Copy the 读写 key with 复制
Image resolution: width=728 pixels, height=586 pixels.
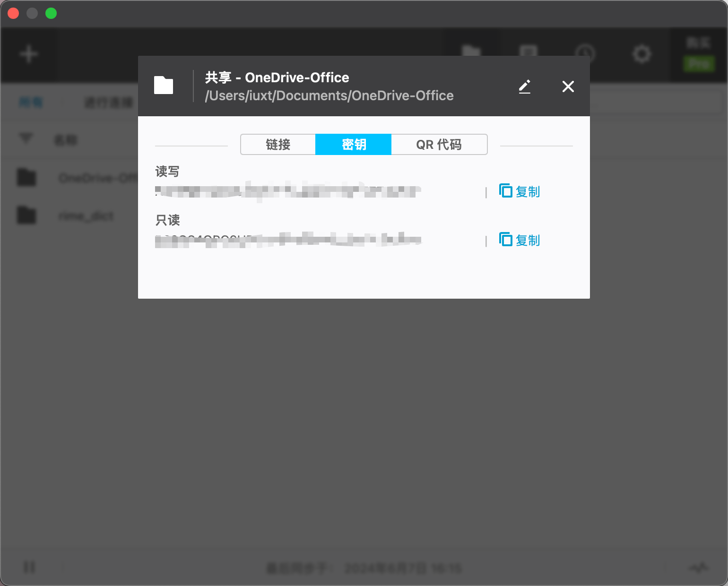pyautogui.click(x=520, y=191)
